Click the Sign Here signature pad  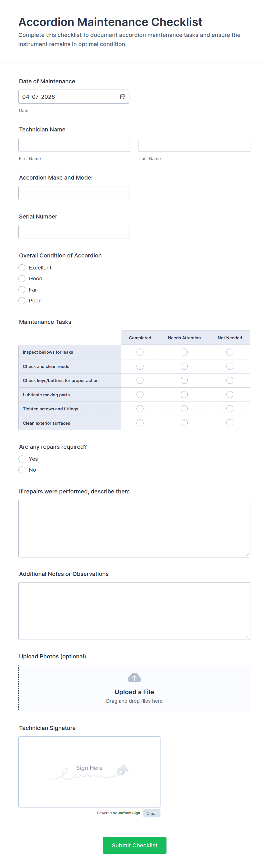pyautogui.click(x=89, y=771)
